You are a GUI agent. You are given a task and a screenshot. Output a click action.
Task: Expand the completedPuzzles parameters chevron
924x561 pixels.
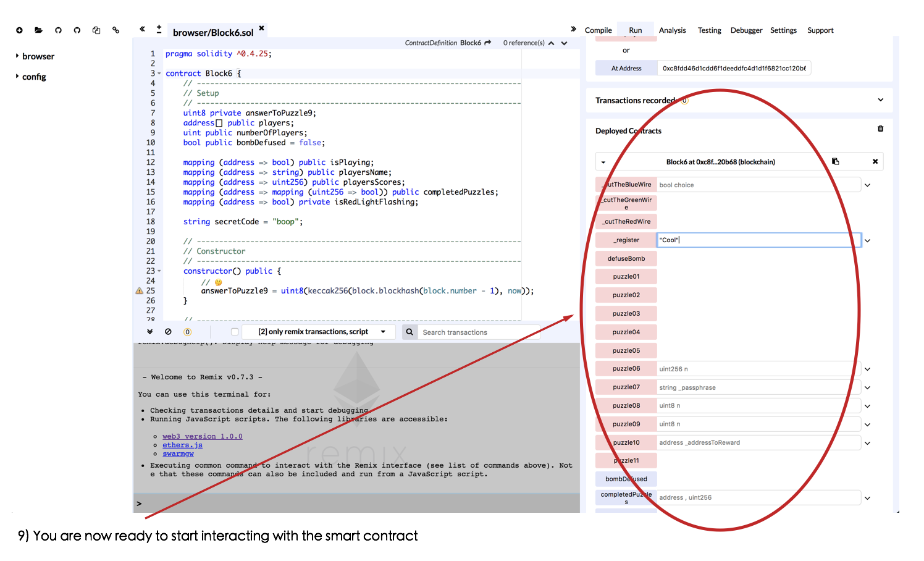coord(867,498)
